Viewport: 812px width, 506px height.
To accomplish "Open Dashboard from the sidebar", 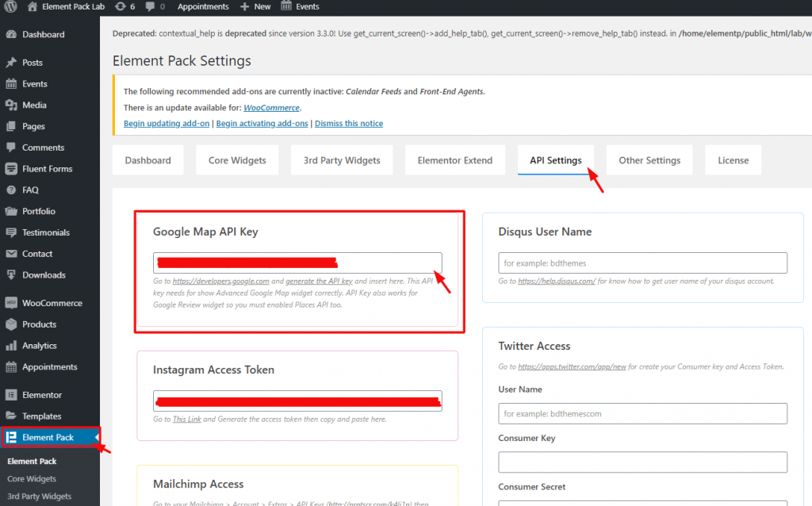I will pos(43,35).
